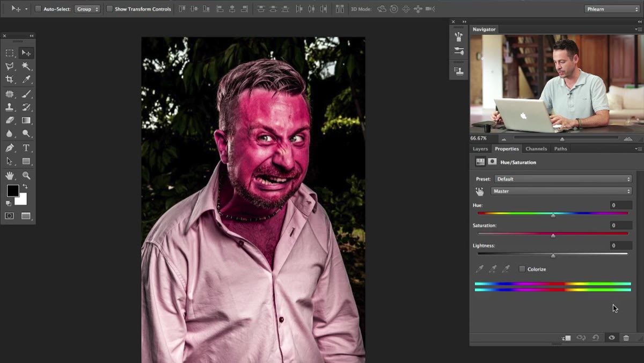This screenshot has height=363, width=644.
Task: Select the Type tool
Action: coord(26,148)
